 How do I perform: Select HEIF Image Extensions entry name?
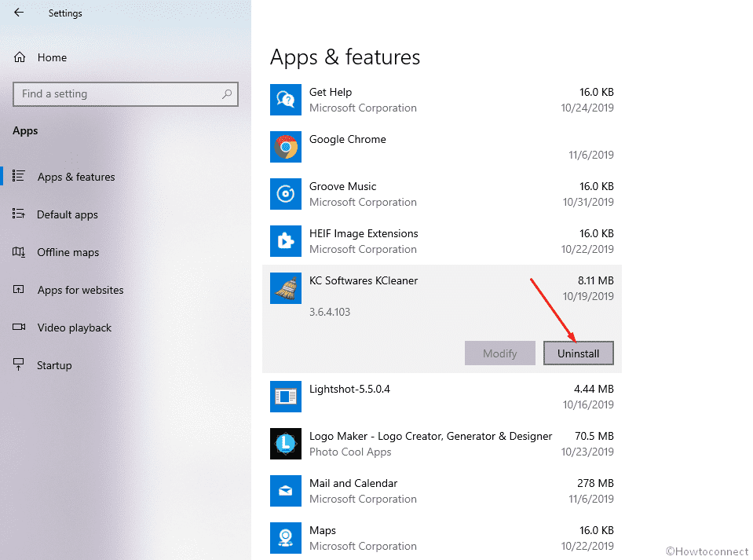pos(364,233)
